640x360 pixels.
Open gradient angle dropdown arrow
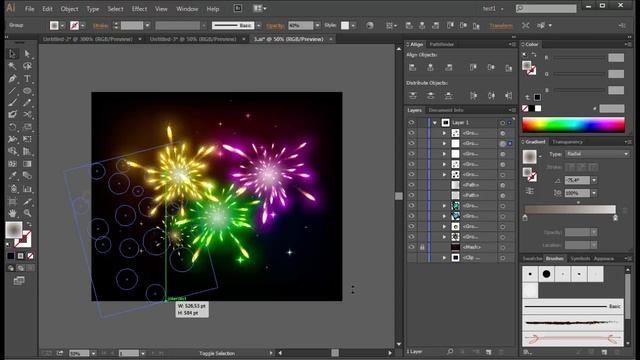594,180
